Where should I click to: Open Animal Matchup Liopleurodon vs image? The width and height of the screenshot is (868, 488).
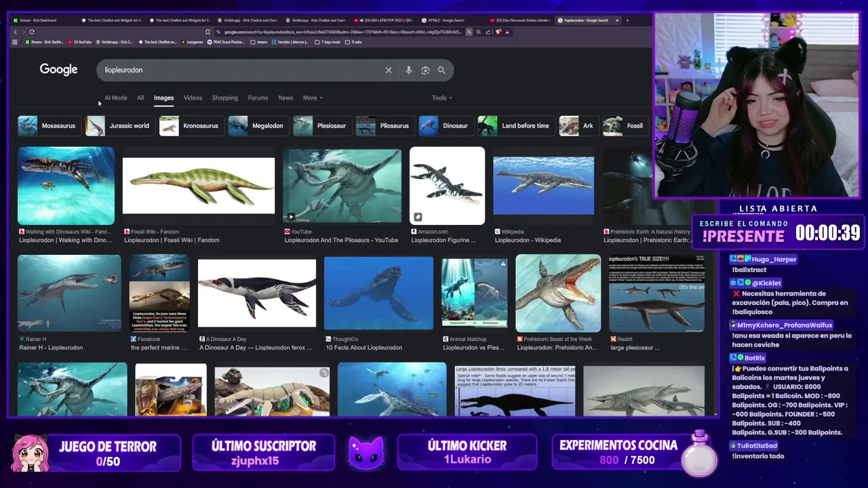tap(474, 293)
